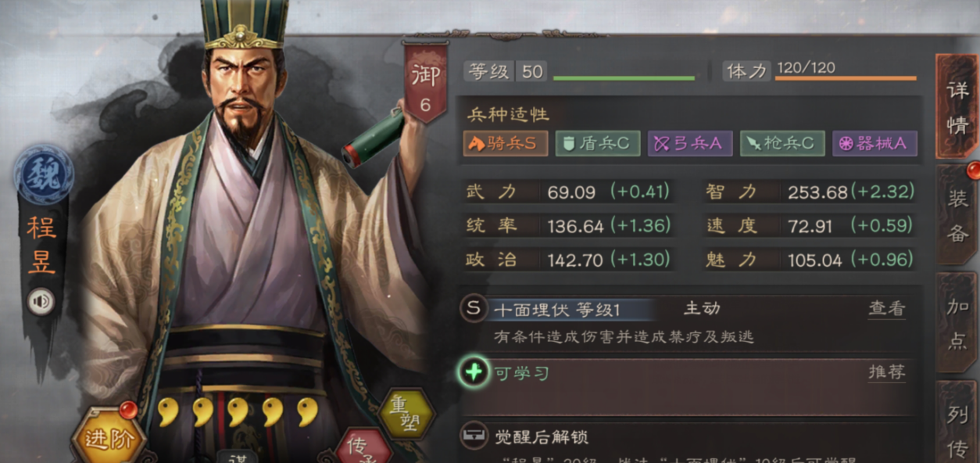Tap the orange 体力 120/120 bar

[846, 78]
